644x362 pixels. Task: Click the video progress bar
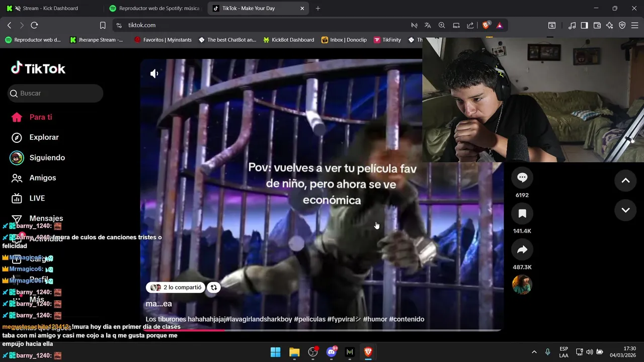(322, 330)
